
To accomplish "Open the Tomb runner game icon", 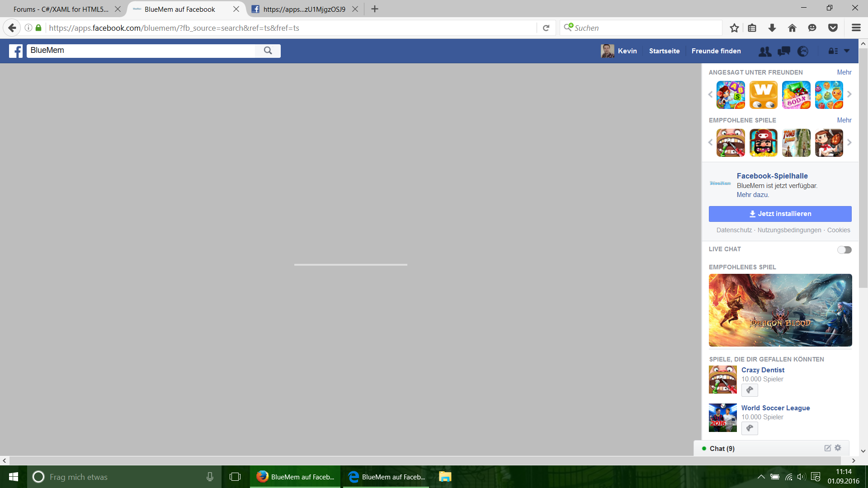I will pyautogui.click(x=796, y=143).
